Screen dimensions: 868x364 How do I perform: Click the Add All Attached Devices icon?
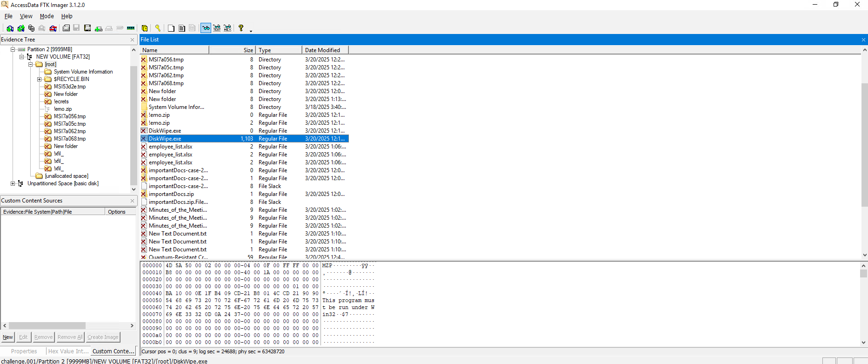pyautogui.click(x=20, y=28)
